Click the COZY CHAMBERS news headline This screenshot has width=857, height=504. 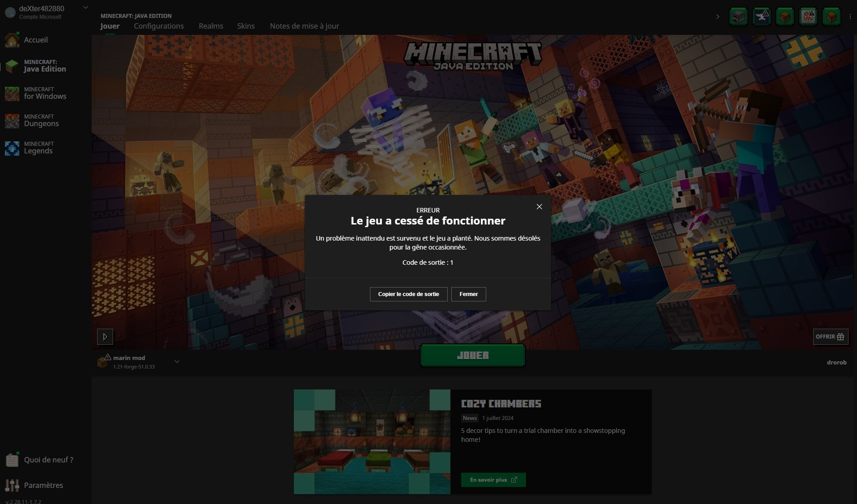501,404
